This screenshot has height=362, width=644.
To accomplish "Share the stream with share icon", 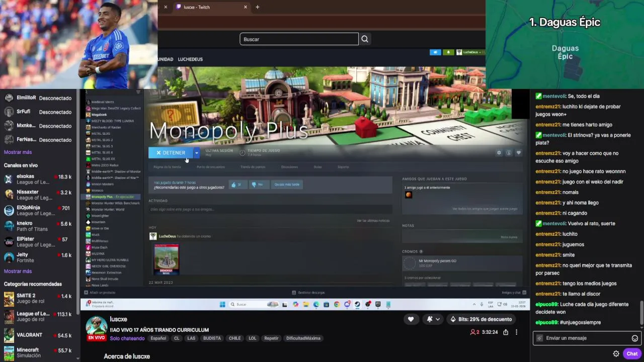I will (x=506, y=332).
